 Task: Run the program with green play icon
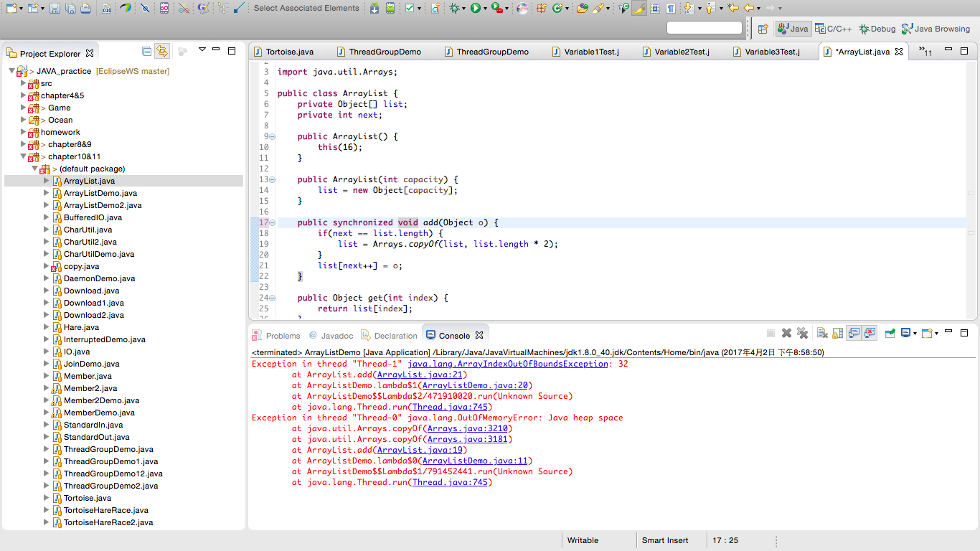coord(476,8)
